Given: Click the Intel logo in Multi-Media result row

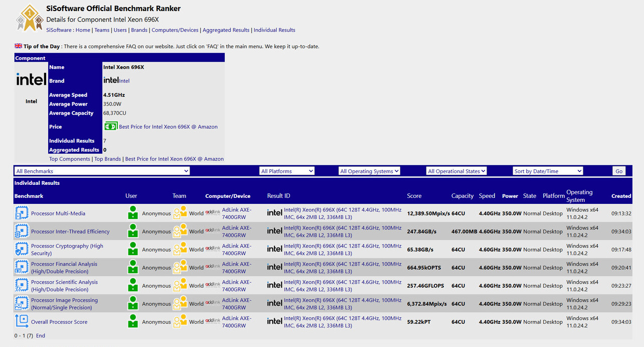Looking at the screenshot, I should (x=274, y=213).
